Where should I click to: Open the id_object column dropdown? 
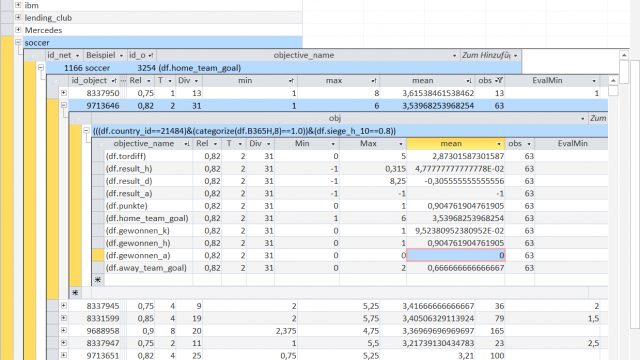click(114, 81)
